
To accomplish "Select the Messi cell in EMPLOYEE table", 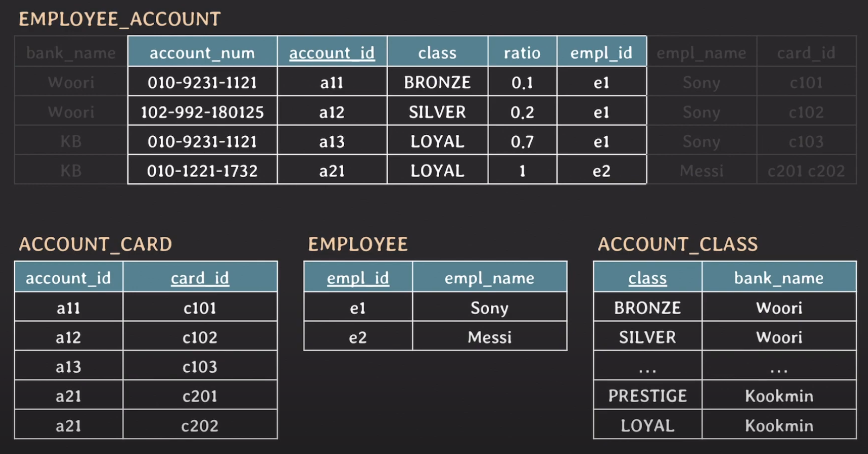I will coord(489,337).
